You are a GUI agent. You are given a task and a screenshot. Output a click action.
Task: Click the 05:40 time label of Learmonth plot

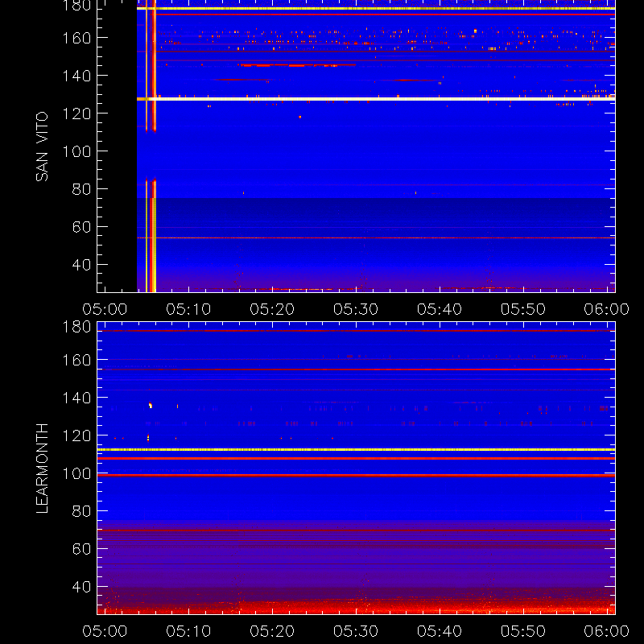click(x=440, y=631)
